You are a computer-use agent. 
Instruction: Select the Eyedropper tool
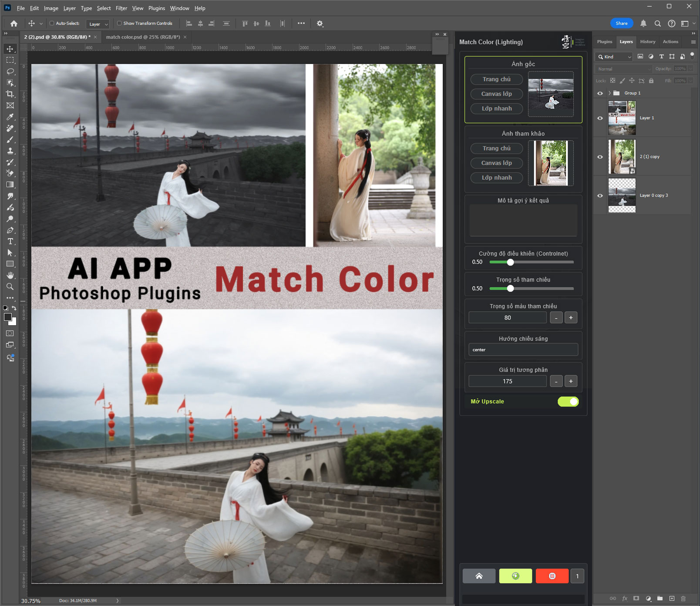[10, 117]
